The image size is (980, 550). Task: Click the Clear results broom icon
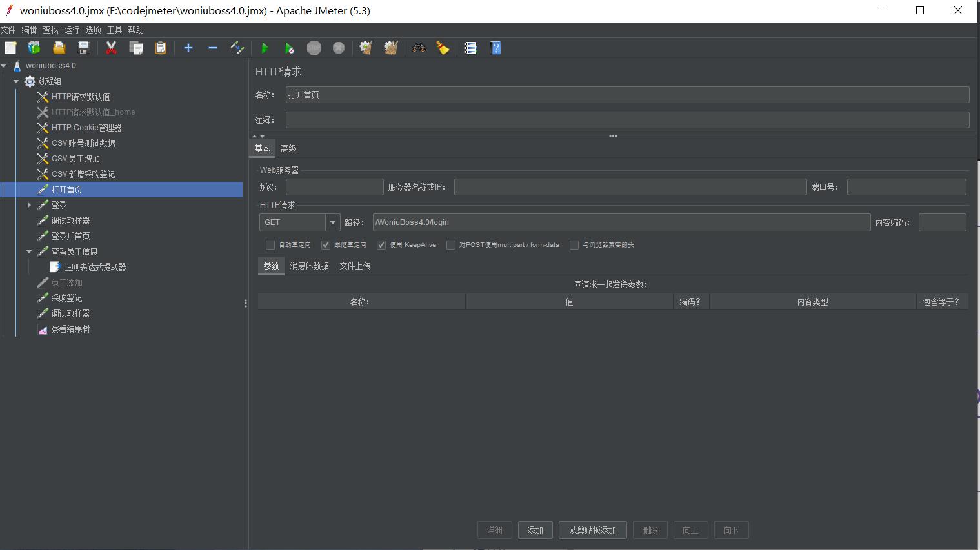tap(366, 48)
